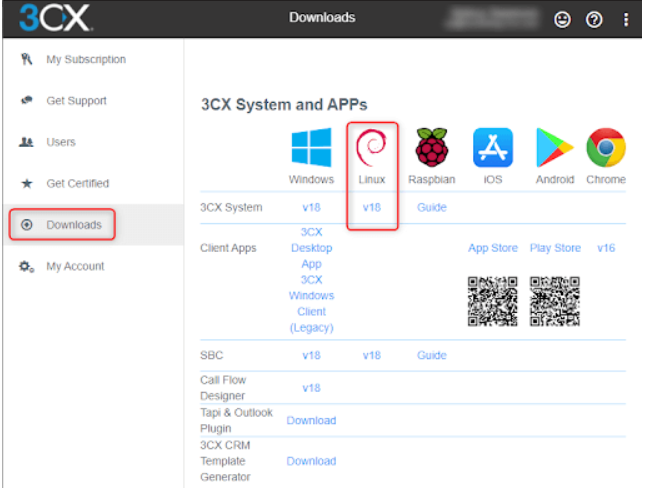Image resolution: width=645 pixels, height=497 pixels.
Task: Click the Get Certified star icon
Action: pos(27,183)
